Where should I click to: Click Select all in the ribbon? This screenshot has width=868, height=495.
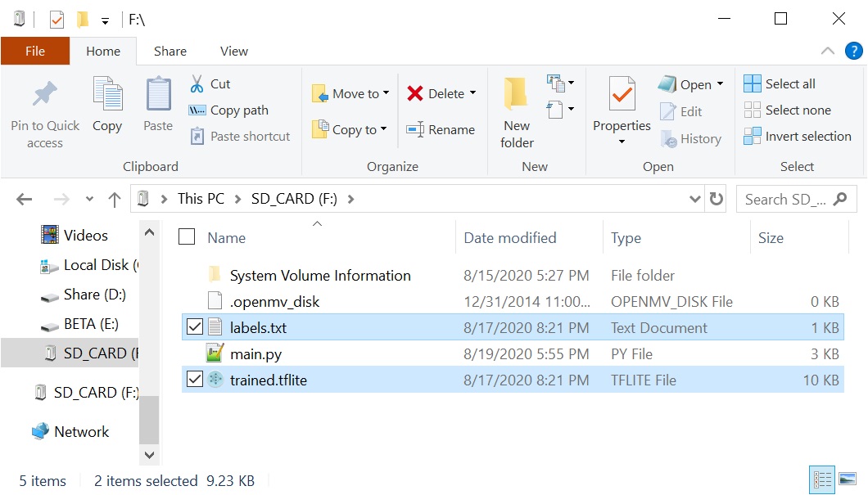[780, 83]
